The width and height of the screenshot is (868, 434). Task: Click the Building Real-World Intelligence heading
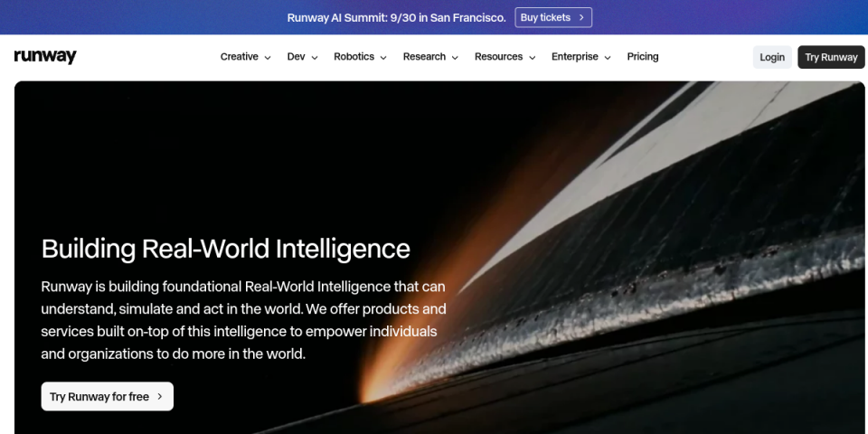(x=226, y=250)
